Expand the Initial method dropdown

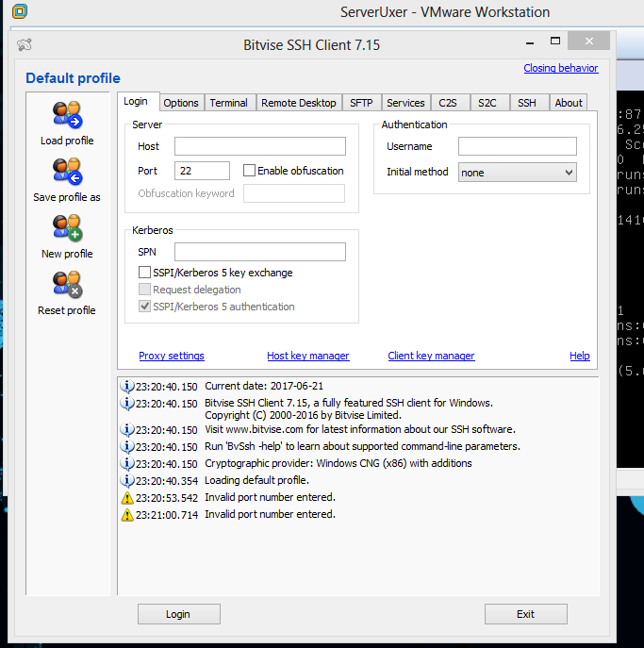(518, 173)
